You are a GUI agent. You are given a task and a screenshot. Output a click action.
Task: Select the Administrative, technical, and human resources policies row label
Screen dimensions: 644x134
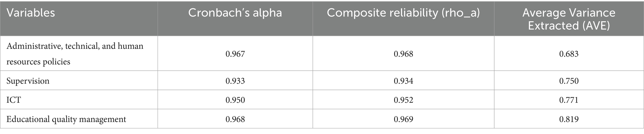(75, 54)
